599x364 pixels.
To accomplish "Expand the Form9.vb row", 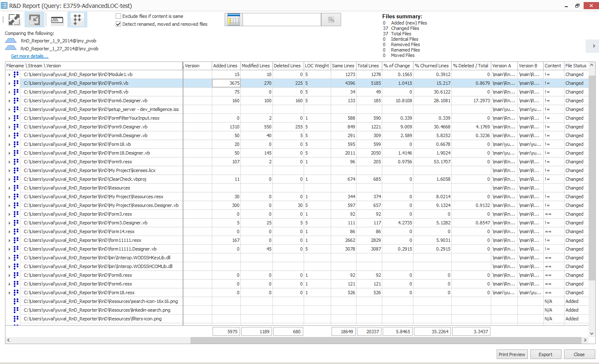I will click(x=10, y=84).
